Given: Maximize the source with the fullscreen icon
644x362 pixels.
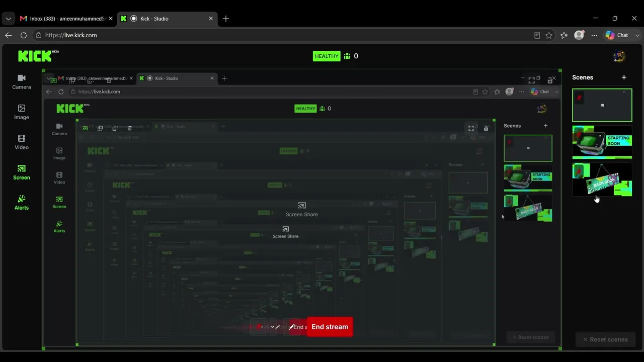Looking at the screenshot, I should 531,80.
